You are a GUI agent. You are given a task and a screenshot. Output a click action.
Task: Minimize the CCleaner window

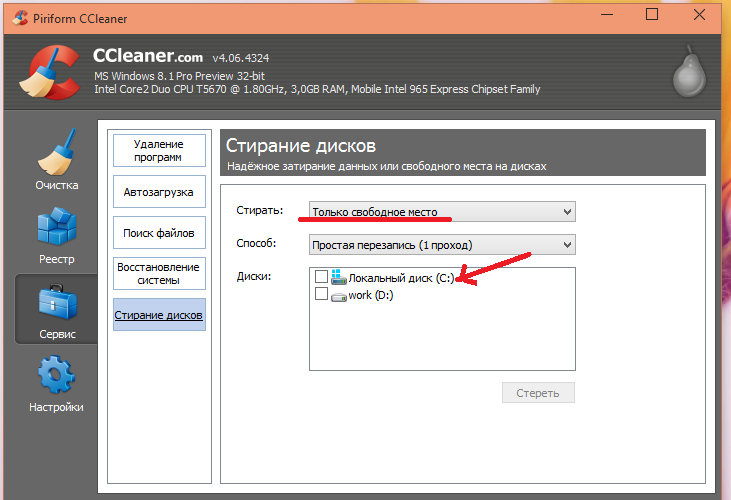(x=607, y=15)
